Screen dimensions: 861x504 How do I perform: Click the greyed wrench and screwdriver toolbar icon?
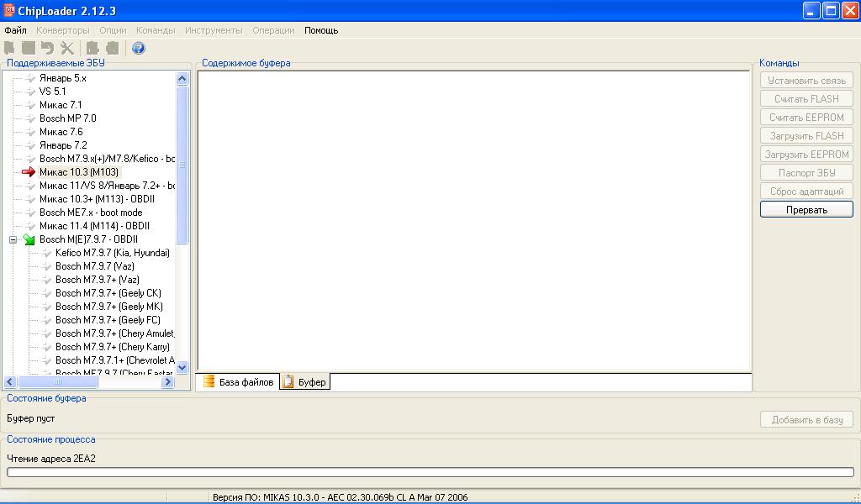click(x=67, y=48)
